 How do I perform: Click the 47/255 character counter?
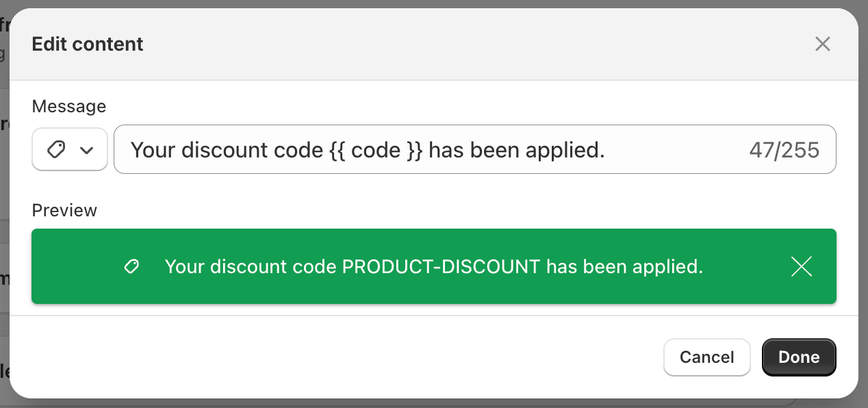[x=784, y=150]
